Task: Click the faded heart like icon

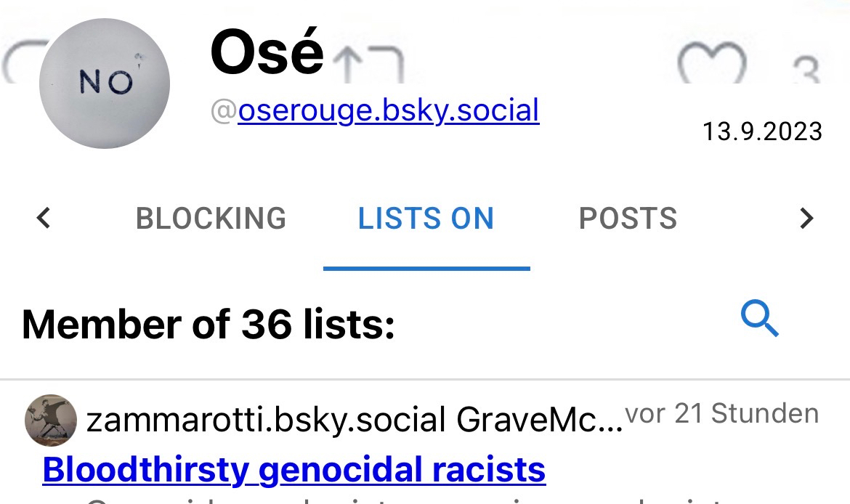Action: pos(711,64)
